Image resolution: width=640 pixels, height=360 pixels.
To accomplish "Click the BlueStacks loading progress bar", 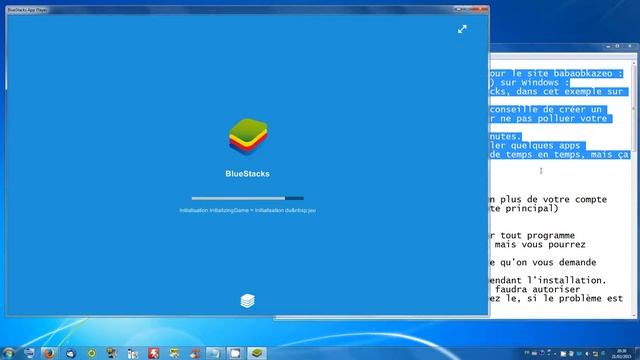I will 247,198.
